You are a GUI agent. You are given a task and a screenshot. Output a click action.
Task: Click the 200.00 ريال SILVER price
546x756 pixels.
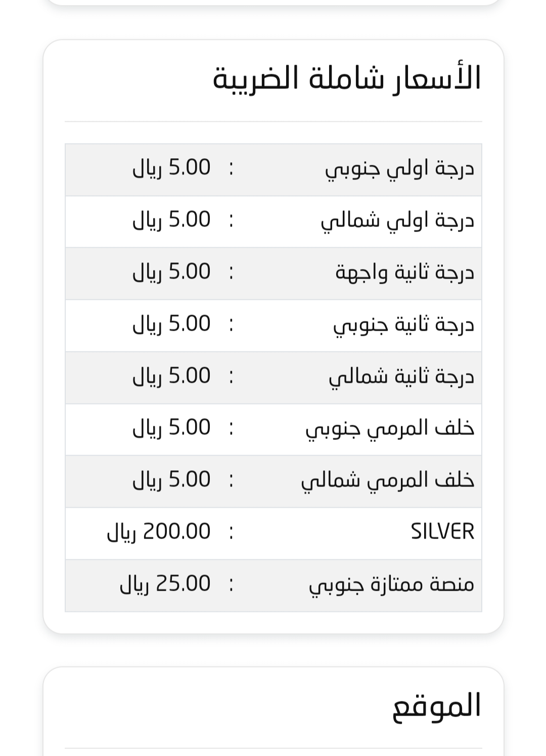pyautogui.click(x=159, y=532)
